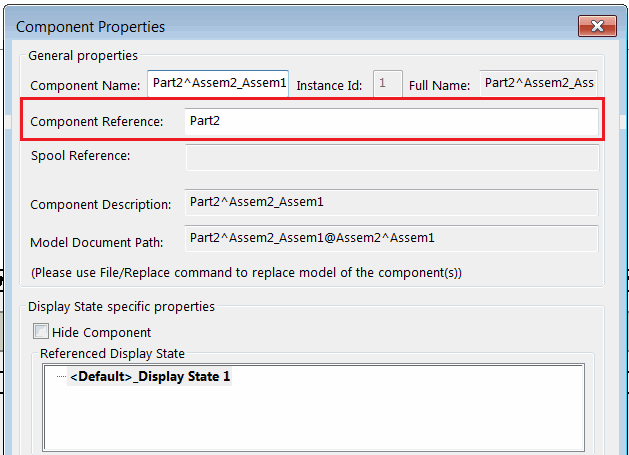This screenshot has width=629, height=455.
Task: Click the File/Replace command note text
Action: [246, 272]
